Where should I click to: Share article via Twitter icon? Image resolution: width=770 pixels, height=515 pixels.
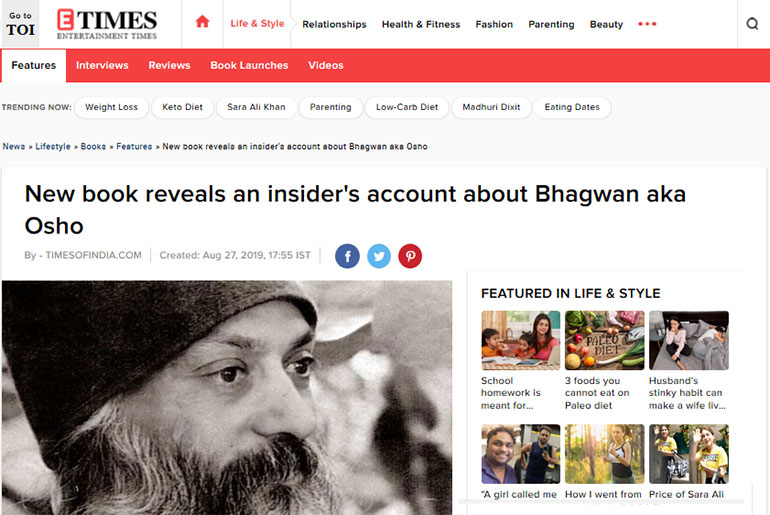pos(379,256)
